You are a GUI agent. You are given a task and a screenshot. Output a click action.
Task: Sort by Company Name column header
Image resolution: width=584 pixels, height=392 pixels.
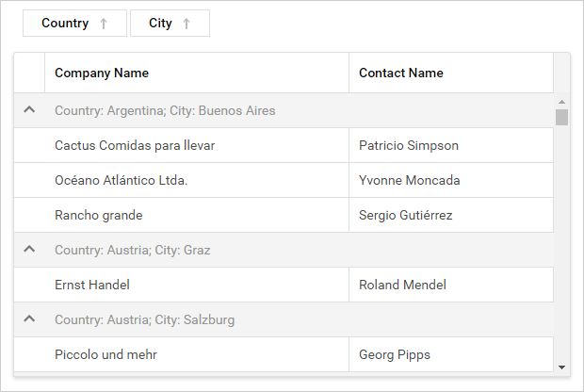pos(102,73)
